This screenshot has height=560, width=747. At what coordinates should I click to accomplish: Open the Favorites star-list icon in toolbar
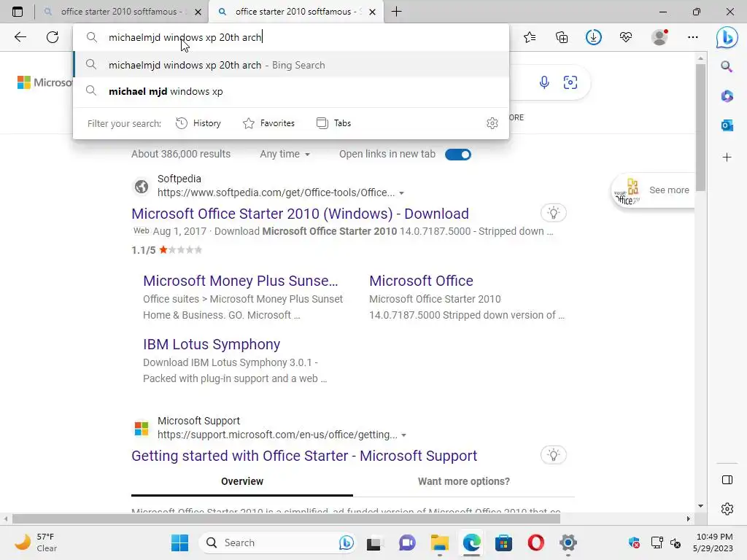pyautogui.click(x=530, y=37)
